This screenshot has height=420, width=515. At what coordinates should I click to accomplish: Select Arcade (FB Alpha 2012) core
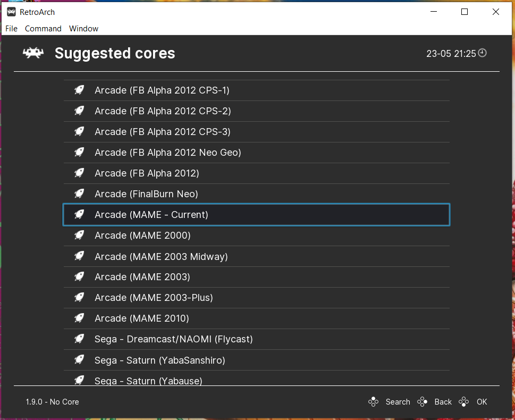257,173
